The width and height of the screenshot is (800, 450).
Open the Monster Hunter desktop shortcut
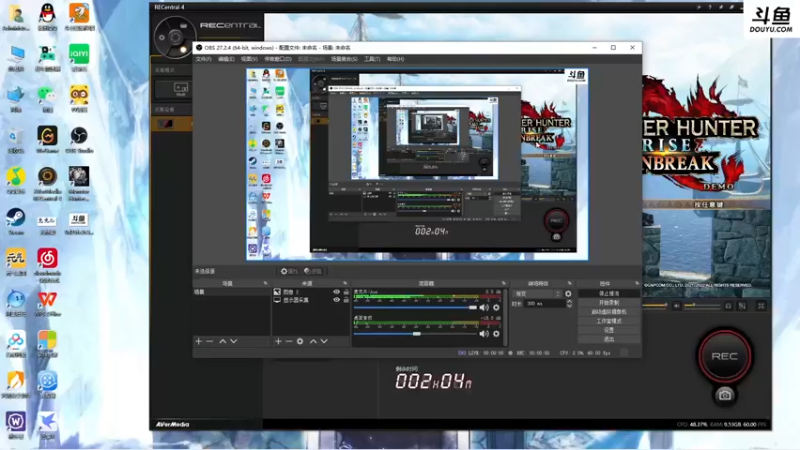click(79, 183)
